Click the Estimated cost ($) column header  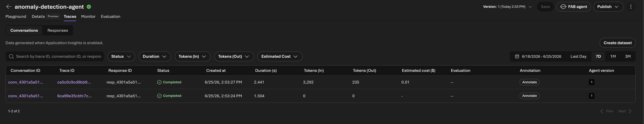pos(418,71)
